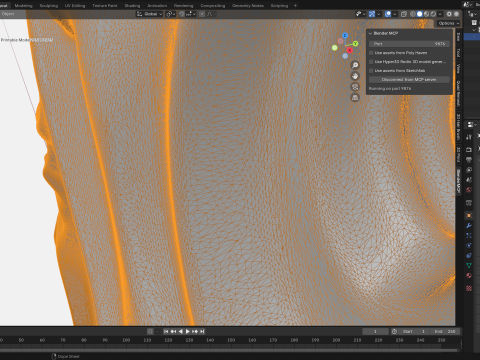Click the Port number field

(409, 44)
